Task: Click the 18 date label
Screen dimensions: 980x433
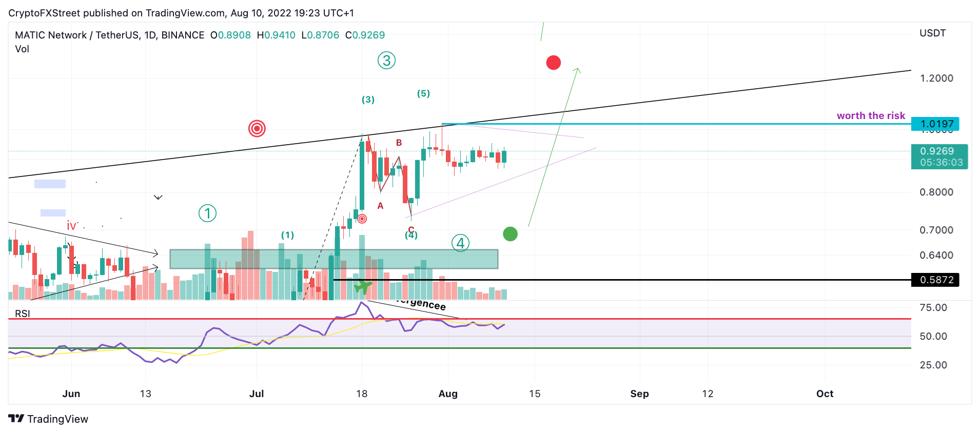Action: pos(362,393)
